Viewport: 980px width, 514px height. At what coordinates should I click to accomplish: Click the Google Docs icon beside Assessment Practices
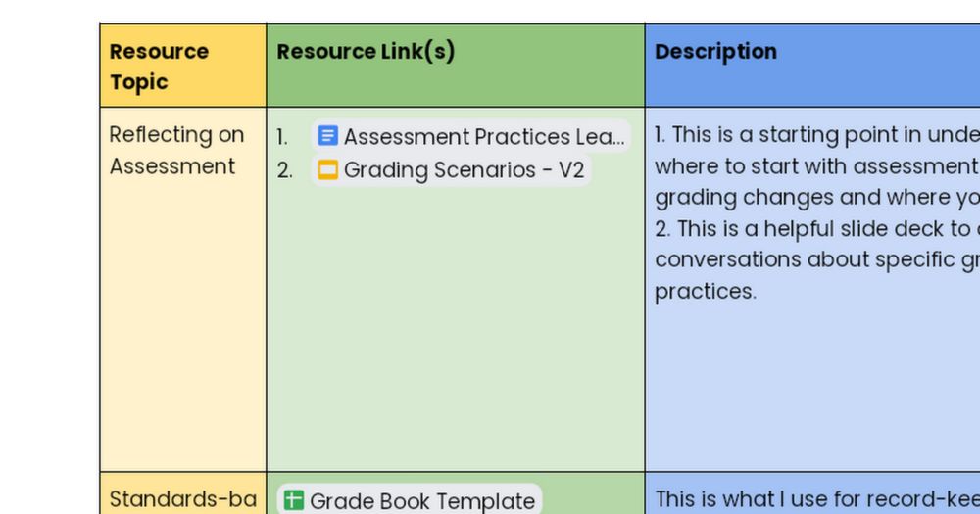click(328, 136)
